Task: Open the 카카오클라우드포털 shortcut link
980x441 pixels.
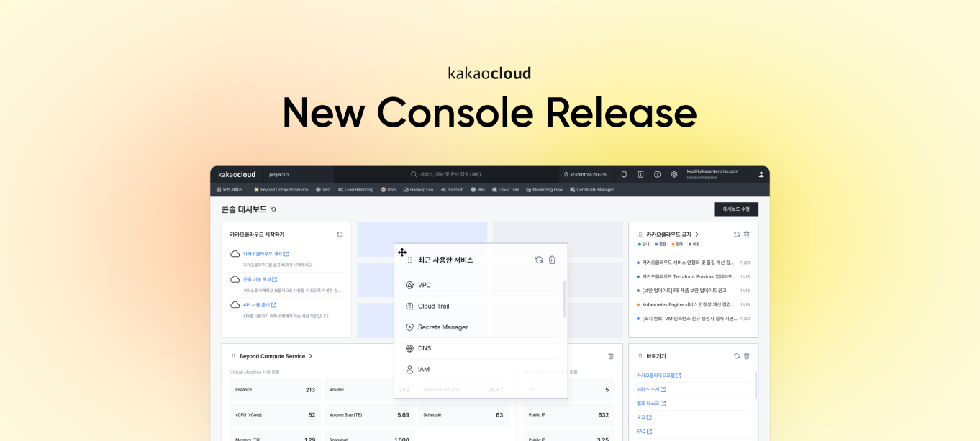Action: click(658, 376)
